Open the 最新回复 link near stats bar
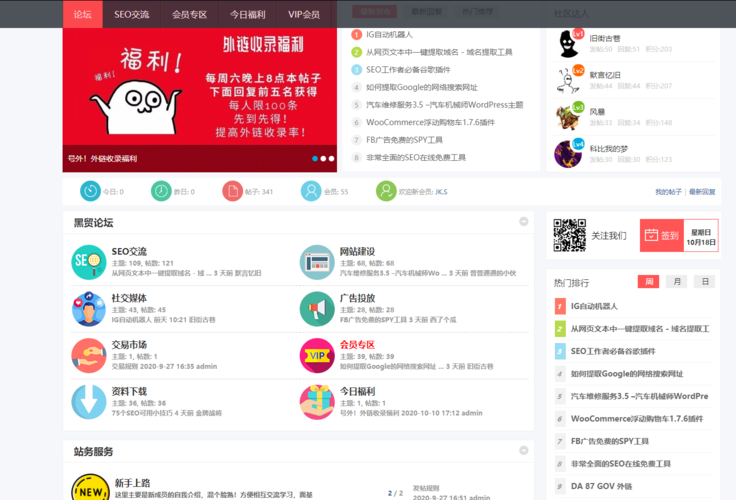This screenshot has height=500, width=736. [x=702, y=192]
